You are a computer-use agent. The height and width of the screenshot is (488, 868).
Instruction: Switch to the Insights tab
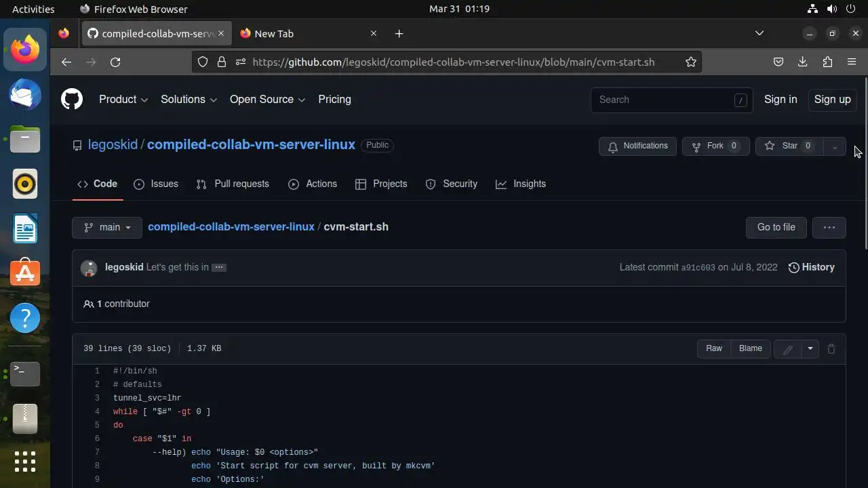pos(521,184)
